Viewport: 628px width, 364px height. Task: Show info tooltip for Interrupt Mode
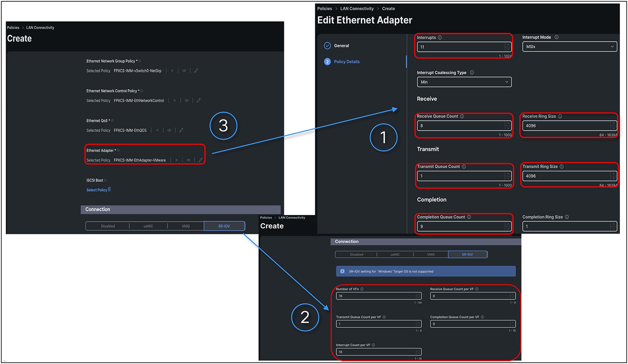tap(556, 37)
